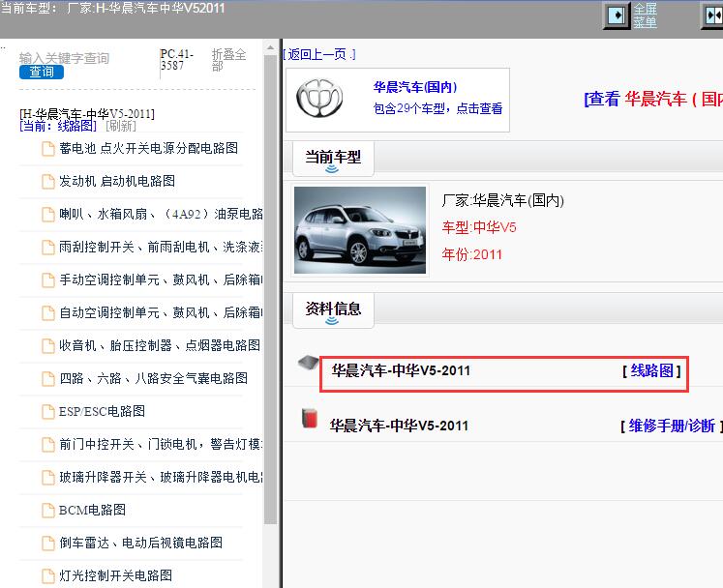
Task: Click document icon beside 发动机 启动机电路图
Action: coord(48,181)
